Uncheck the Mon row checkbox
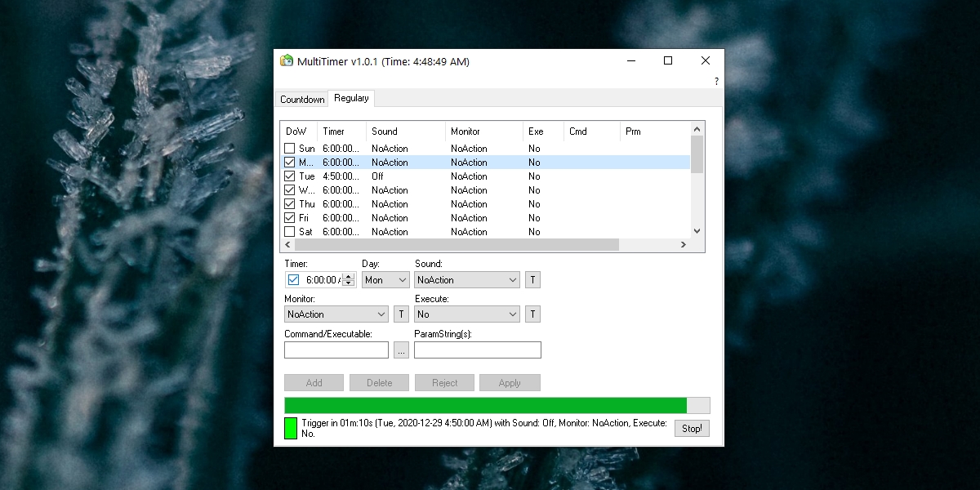 (290, 163)
